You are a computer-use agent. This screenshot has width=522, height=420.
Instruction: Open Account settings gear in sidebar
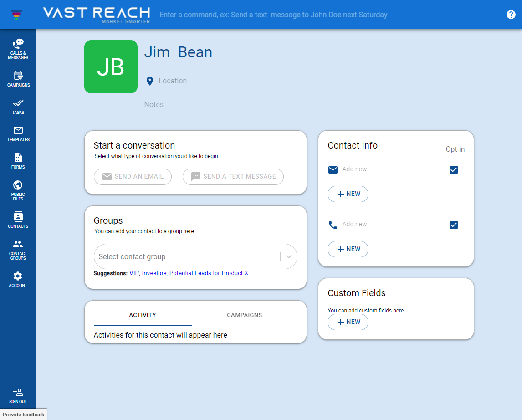click(18, 279)
